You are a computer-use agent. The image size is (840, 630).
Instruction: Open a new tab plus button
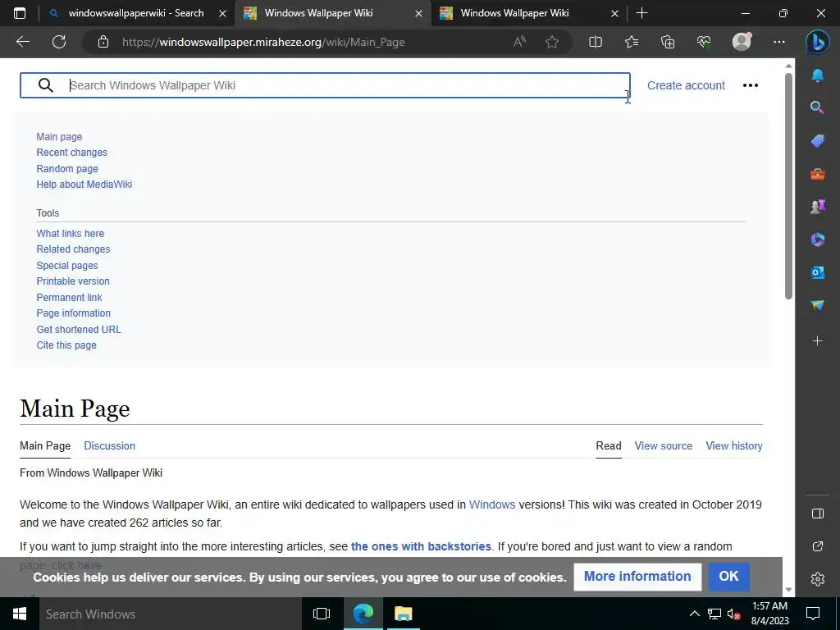point(641,13)
